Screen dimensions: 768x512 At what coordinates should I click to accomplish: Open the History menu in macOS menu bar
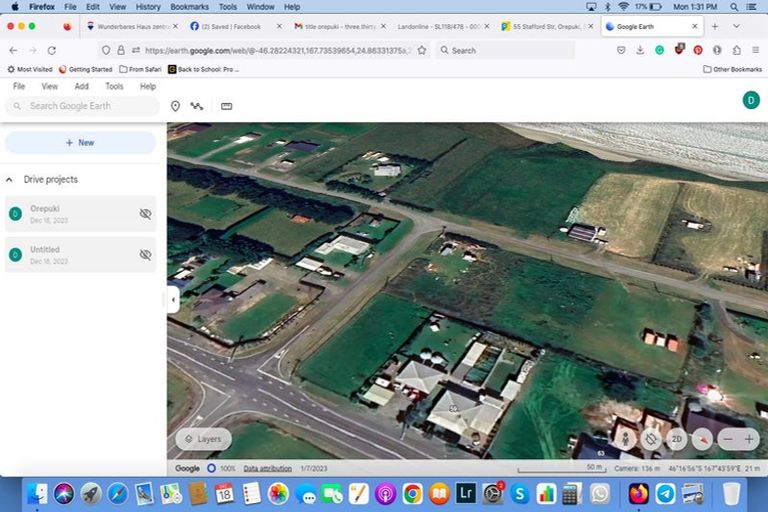148,7
